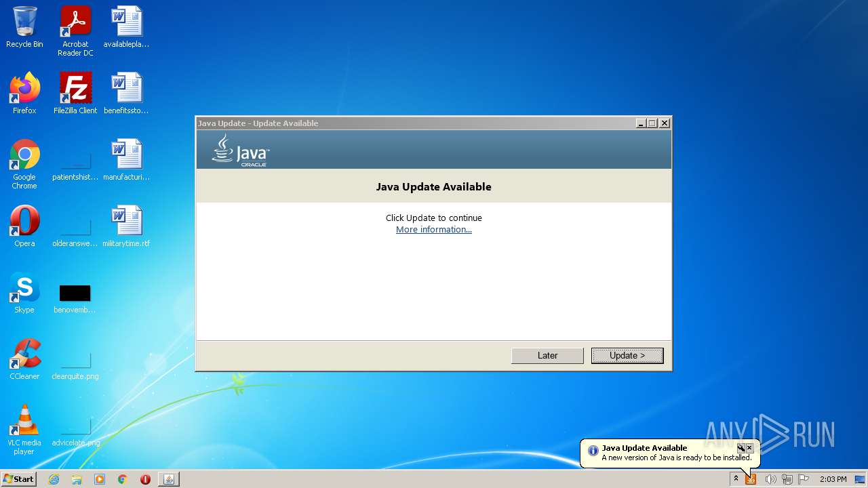Open the FileZilla Client shortcut
Image resolution: width=868 pixels, height=488 pixels.
click(x=75, y=94)
